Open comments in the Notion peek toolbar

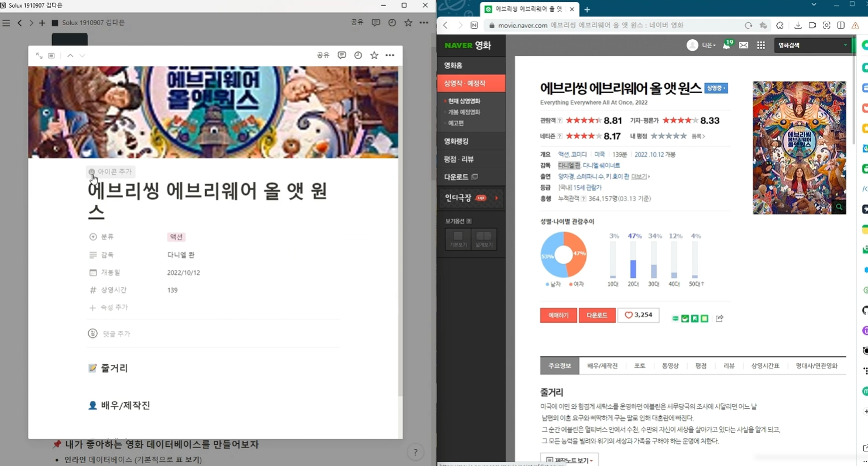coord(342,56)
